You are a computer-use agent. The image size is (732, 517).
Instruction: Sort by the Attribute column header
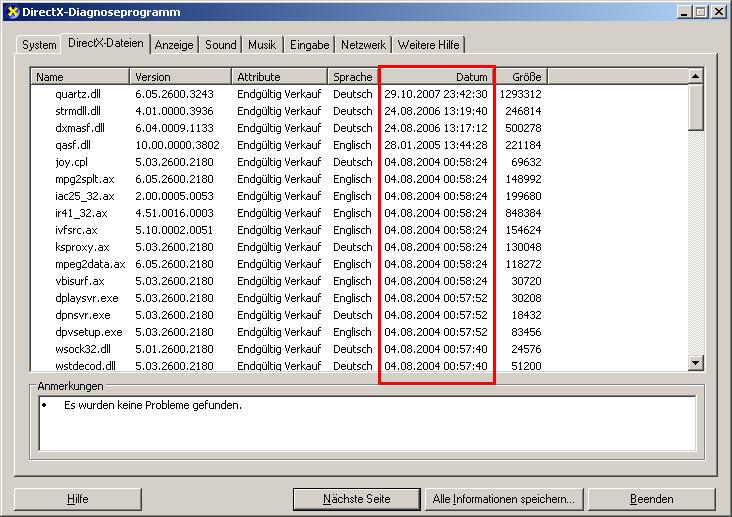coord(279,77)
